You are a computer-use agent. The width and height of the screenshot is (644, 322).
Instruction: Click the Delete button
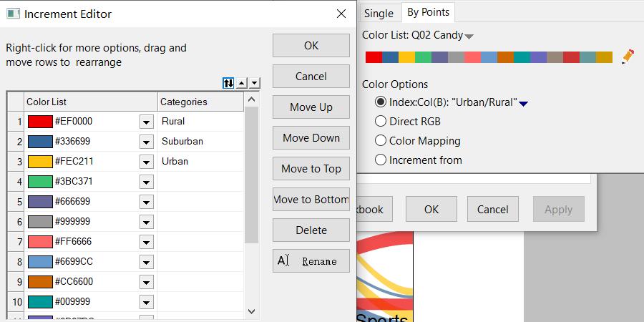pos(311,230)
